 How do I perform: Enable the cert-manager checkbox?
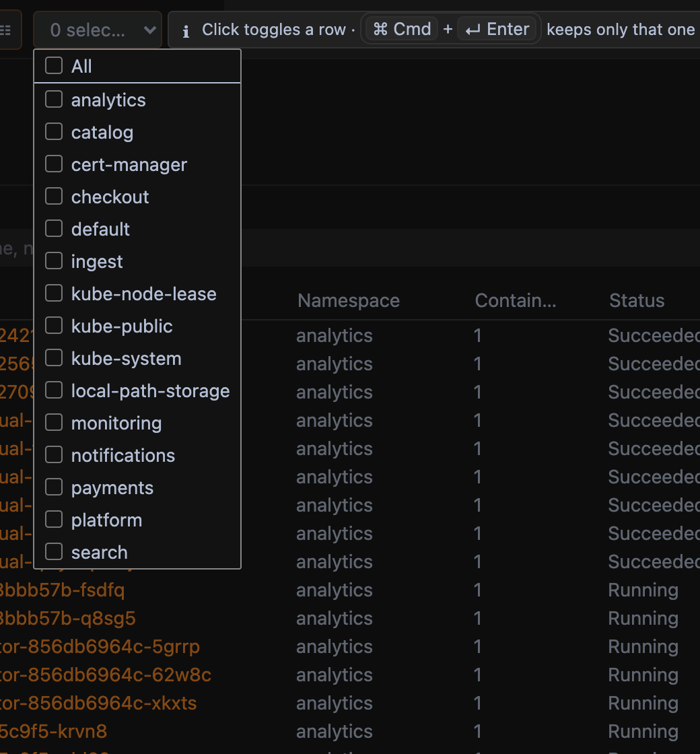pos(54,164)
